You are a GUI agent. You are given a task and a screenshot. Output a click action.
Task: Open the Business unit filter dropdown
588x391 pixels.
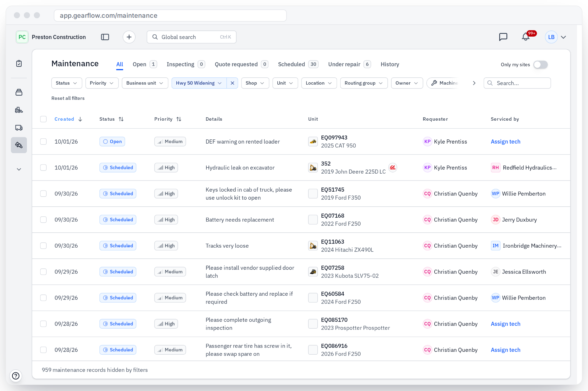coord(145,83)
